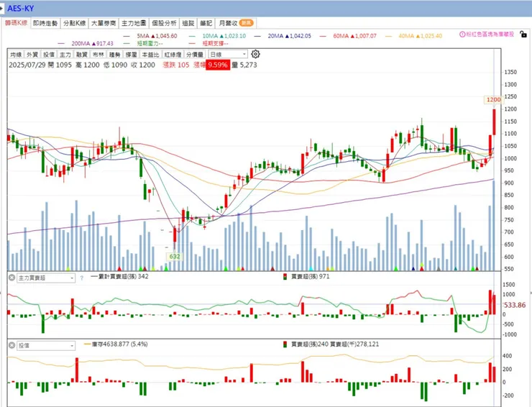532x407 pixels.
Task: Switch to the 籌碼K線 tab
Action: 16,23
